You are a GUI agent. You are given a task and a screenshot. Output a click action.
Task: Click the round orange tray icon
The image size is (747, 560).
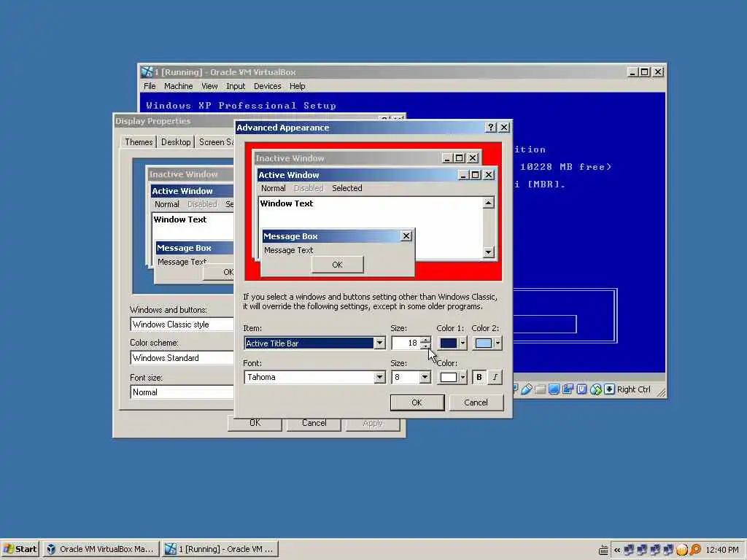point(682,550)
